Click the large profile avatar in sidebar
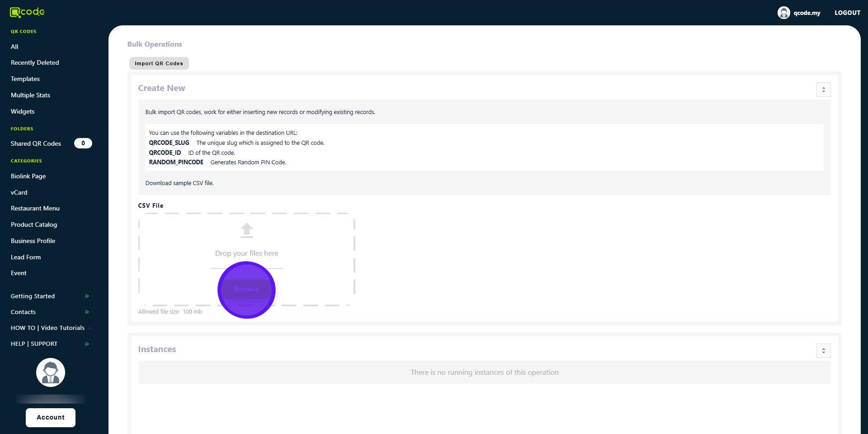The height and width of the screenshot is (434, 868). pos(51,372)
